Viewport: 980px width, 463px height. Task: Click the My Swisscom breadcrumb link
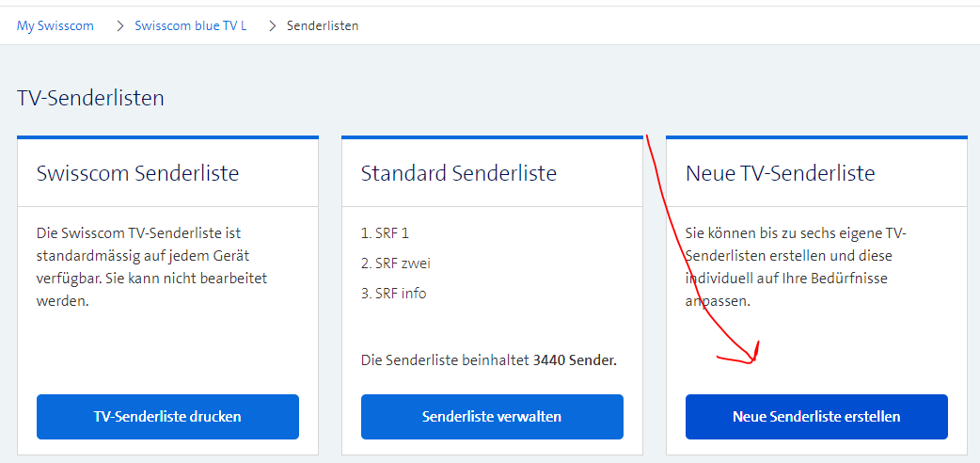(x=55, y=25)
